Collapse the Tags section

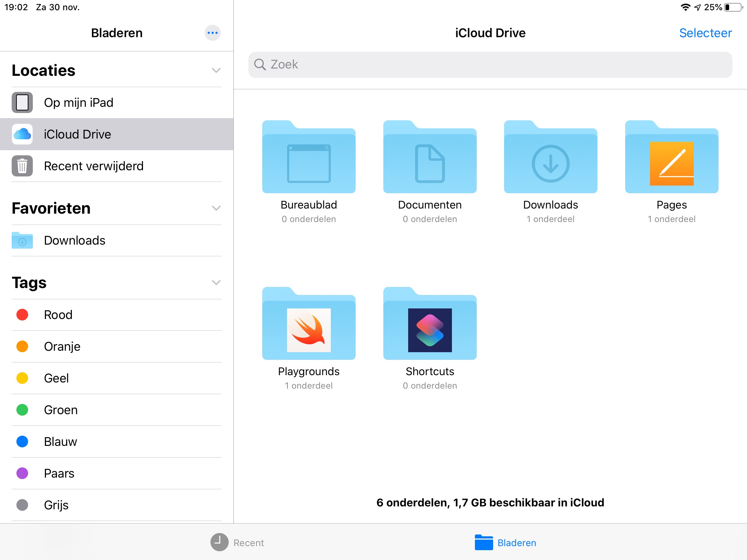pyautogui.click(x=216, y=283)
